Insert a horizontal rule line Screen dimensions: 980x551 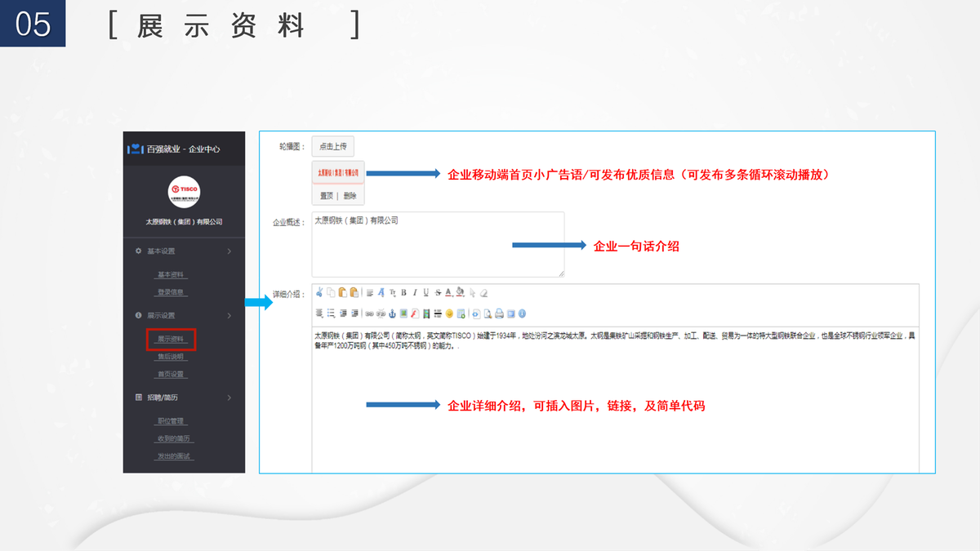click(438, 313)
